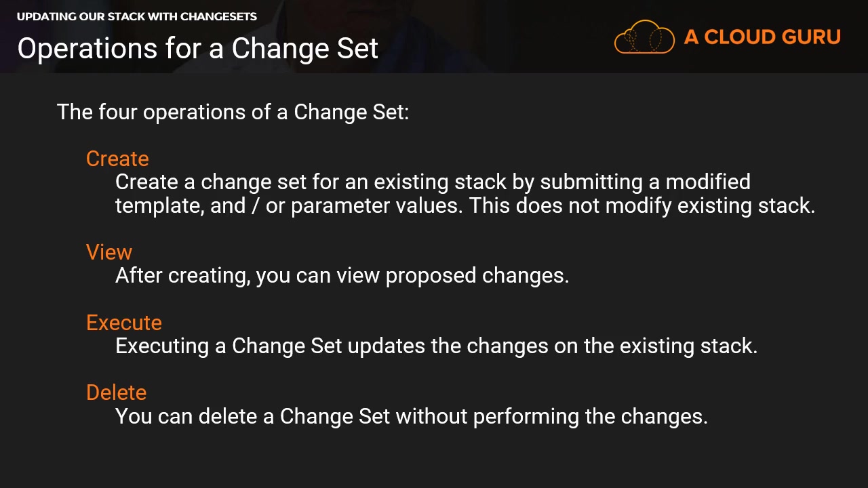Click the "Operations for a Change Set" title
This screenshot has height=488, width=868.
[x=197, y=49]
